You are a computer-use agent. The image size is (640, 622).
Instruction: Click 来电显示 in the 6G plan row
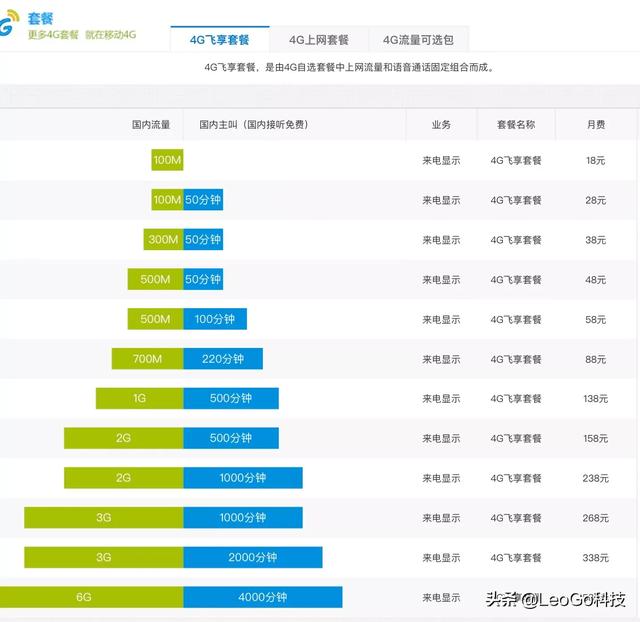(x=441, y=598)
